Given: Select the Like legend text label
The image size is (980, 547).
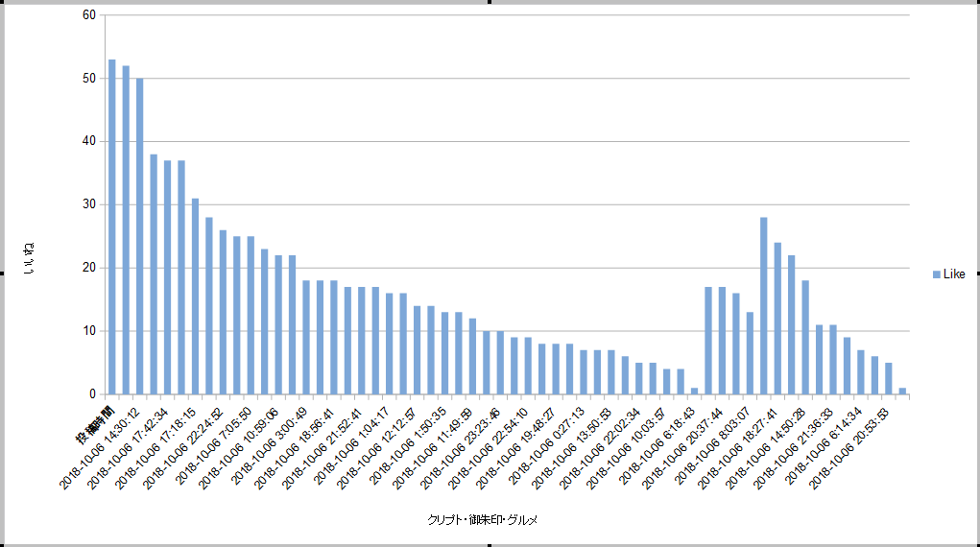Looking at the screenshot, I should click(x=954, y=274).
